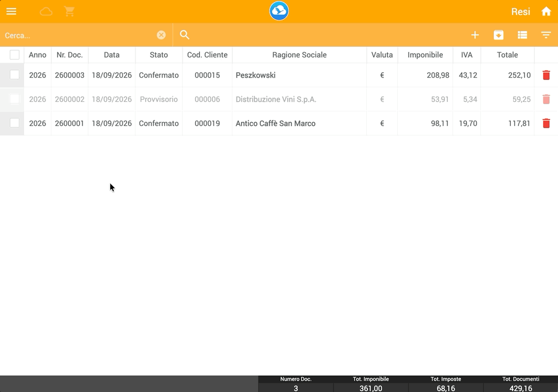The height and width of the screenshot is (392, 558).
Task: Open the filter options icon
Action: tap(546, 35)
